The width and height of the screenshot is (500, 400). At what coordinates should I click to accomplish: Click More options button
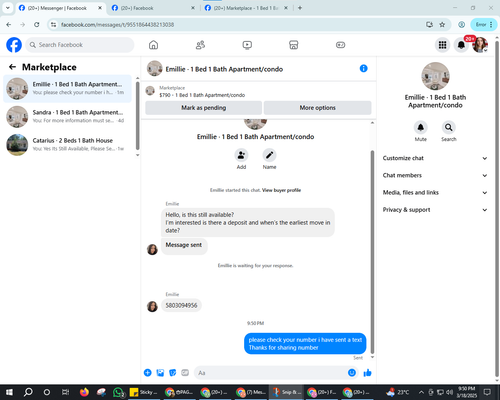(x=317, y=108)
